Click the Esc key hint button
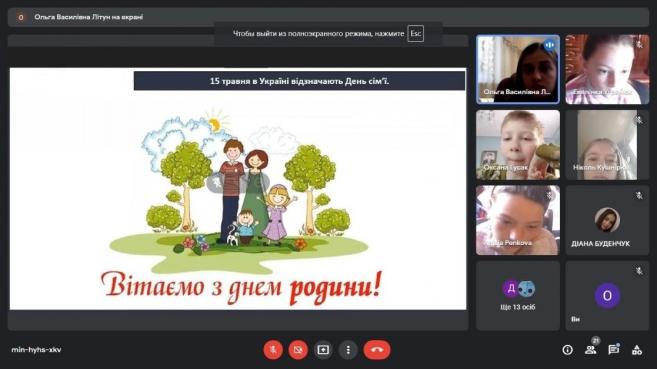 point(416,34)
